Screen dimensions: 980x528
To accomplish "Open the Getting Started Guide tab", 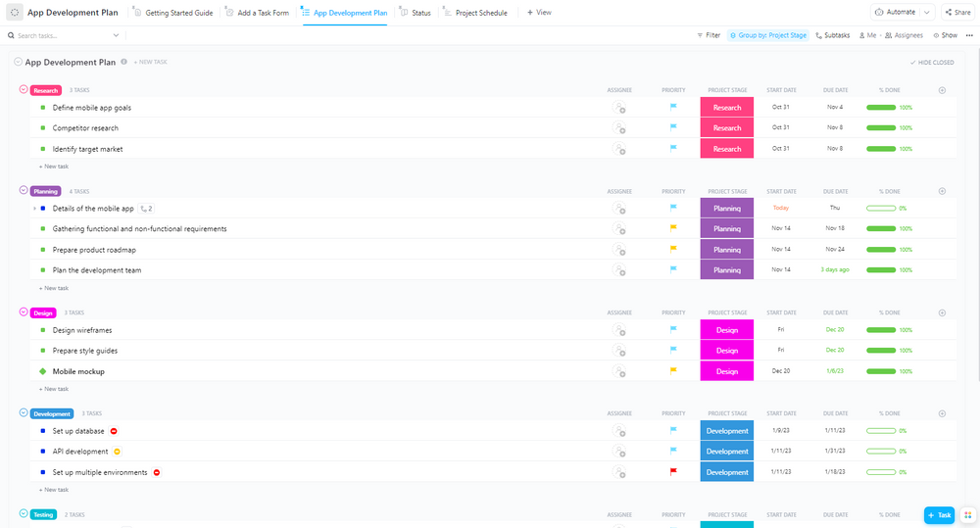I will tap(172, 13).
